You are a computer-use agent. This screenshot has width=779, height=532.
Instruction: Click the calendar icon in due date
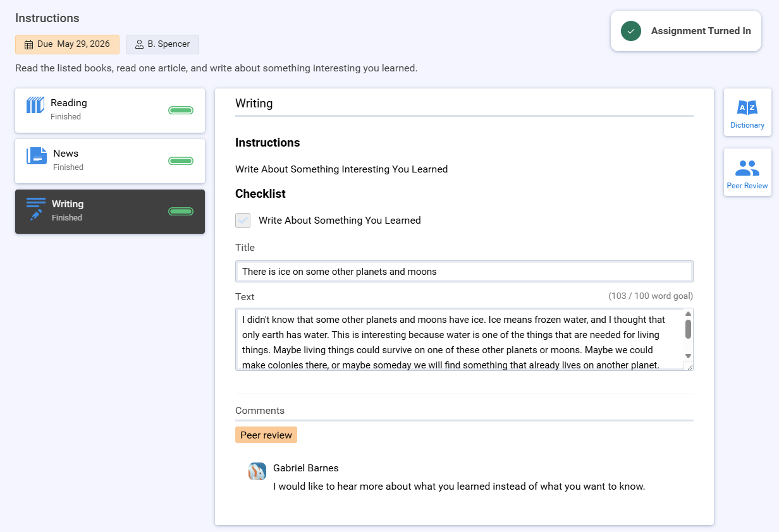click(x=28, y=45)
